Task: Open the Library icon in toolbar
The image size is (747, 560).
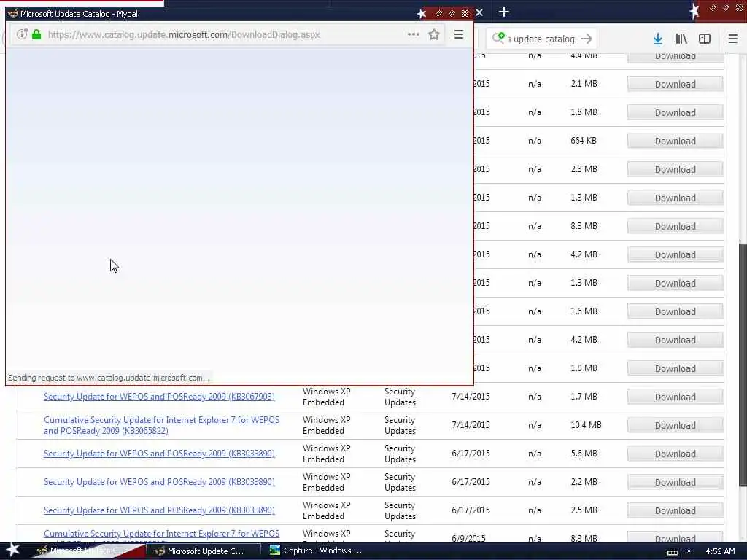Action: coord(681,39)
